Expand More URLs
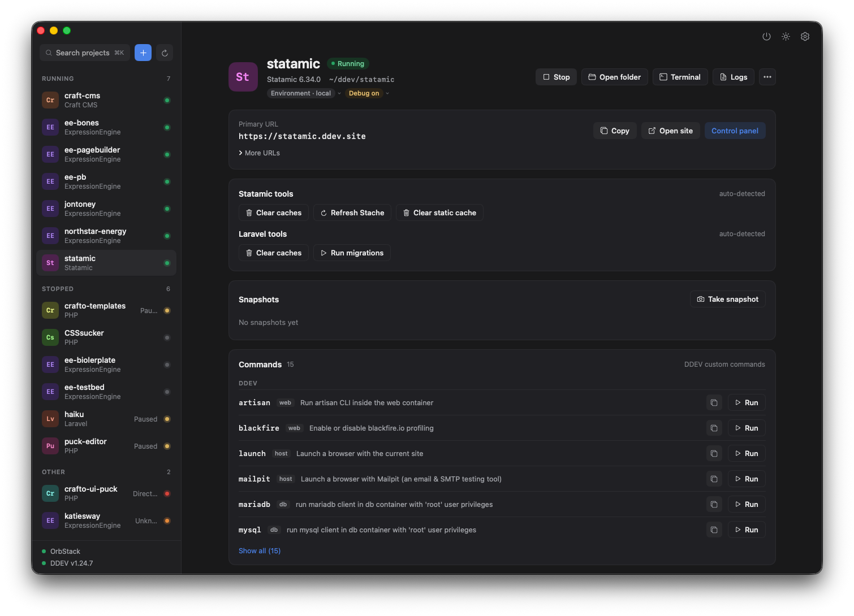The width and height of the screenshot is (854, 616). (x=259, y=153)
